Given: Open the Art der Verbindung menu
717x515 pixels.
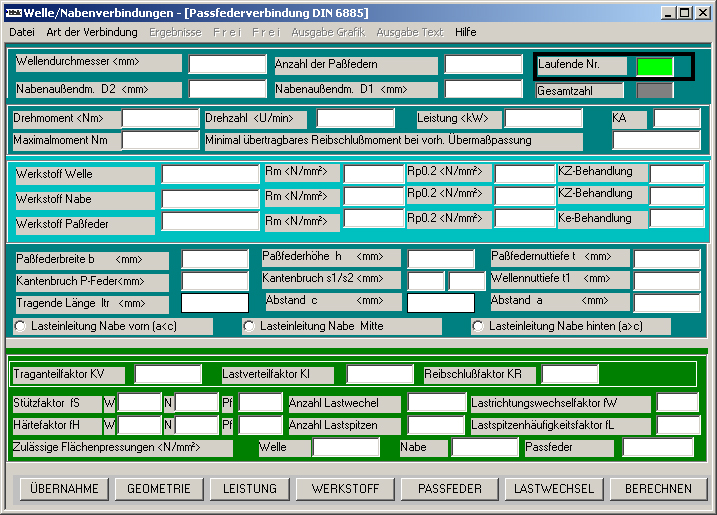Looking at the screenshot, I should tap(92, 32).
